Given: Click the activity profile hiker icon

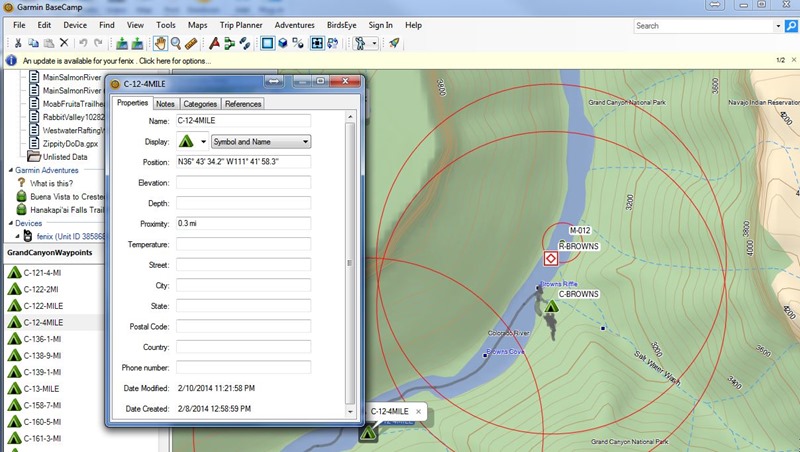Looking at the screenshot, I should pos(360,43).
